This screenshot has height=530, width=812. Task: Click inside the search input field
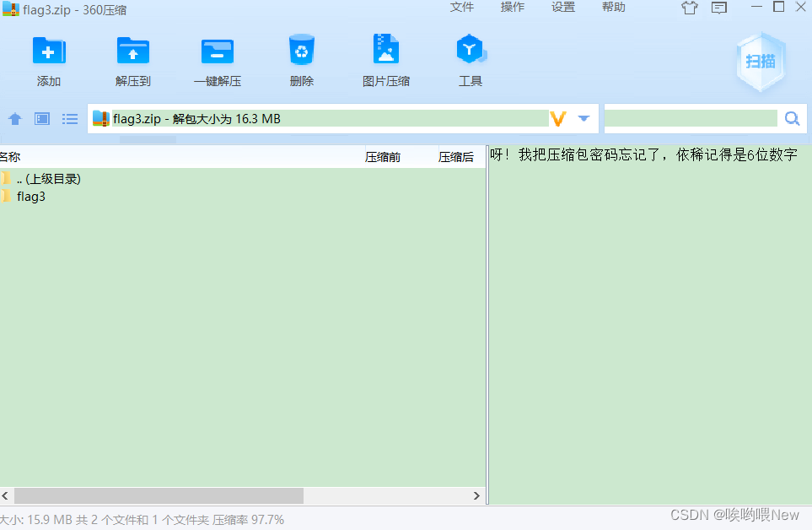(x=691, y=118)
